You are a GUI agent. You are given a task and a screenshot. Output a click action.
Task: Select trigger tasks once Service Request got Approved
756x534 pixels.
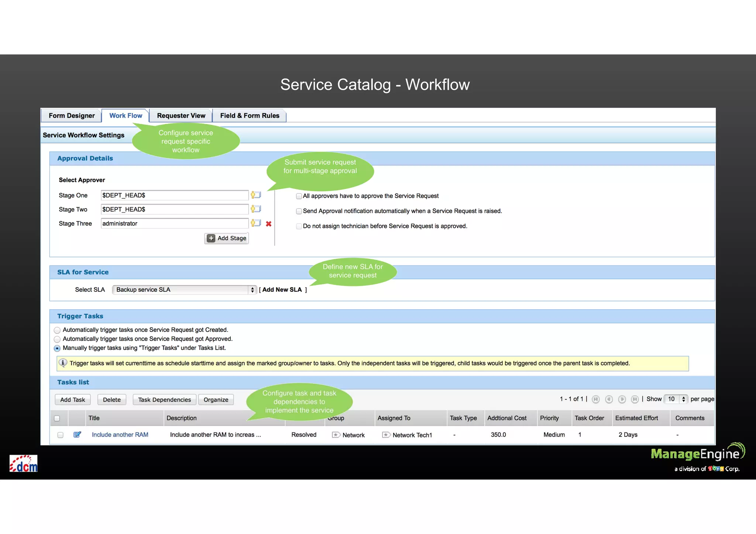57,339
